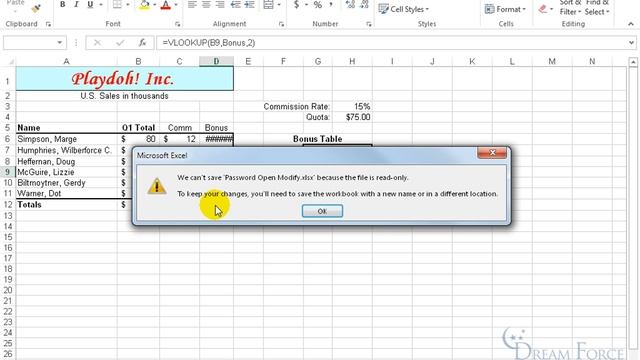The height and width of the screenshot is (360, 640).
Task: Click into the VLOOKUP formula bar
Action: 392,42
